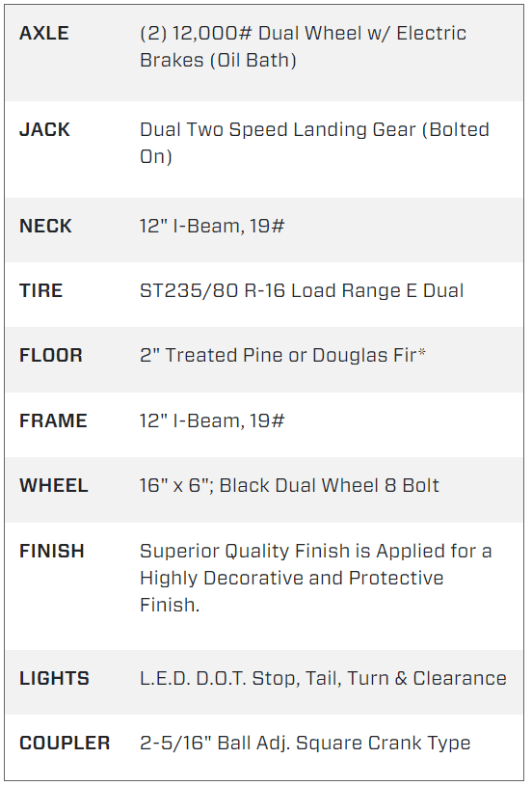
Task: Click the WHEEL row label
Action: tap(54, 485)
